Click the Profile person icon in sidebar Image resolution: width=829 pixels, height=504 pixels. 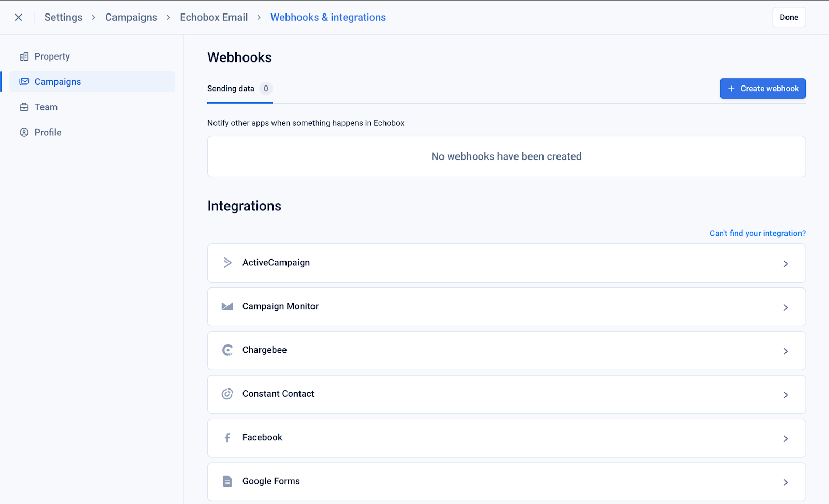24,133
